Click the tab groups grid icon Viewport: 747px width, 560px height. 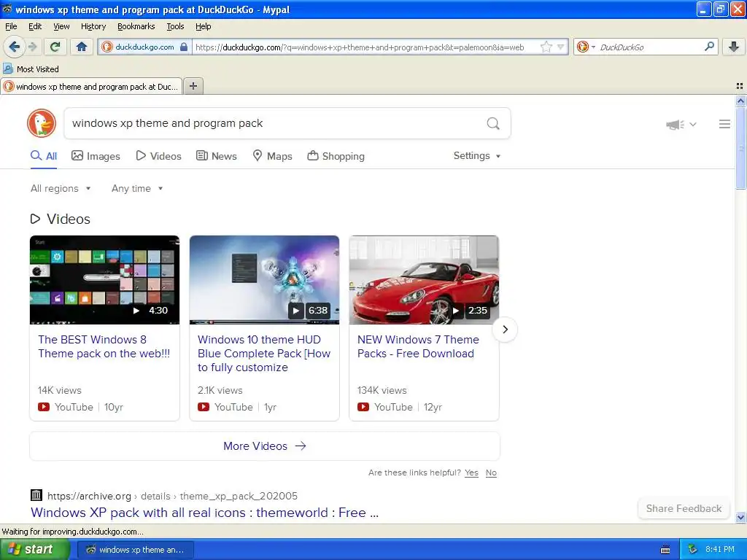(740, 86)
